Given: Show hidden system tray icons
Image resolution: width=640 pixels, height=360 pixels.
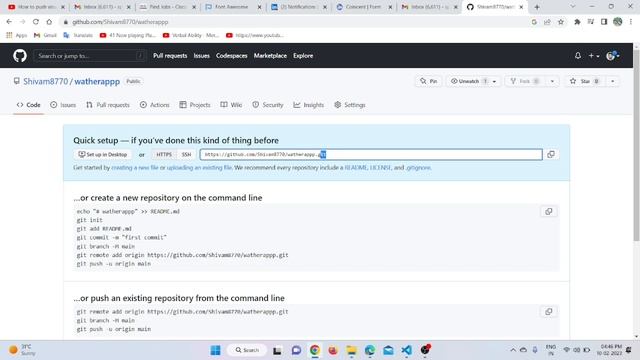Looking at the screenshot, I should point(513,350).
